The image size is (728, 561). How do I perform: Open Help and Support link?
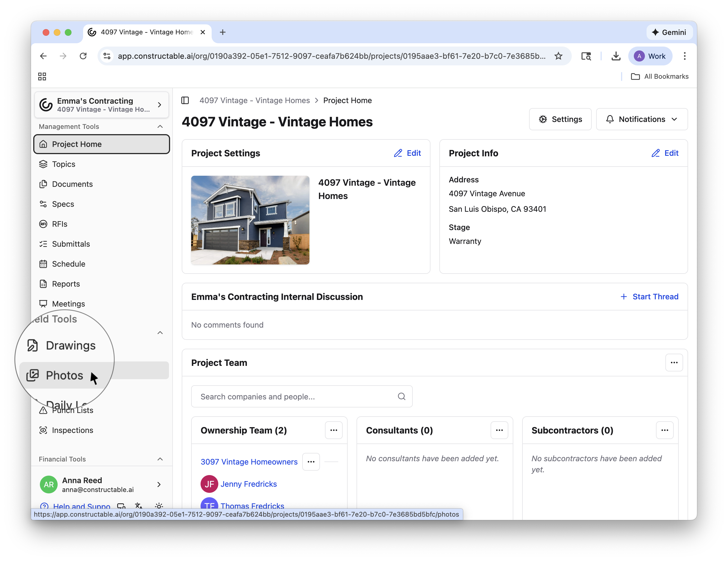[x=82, y=506]
